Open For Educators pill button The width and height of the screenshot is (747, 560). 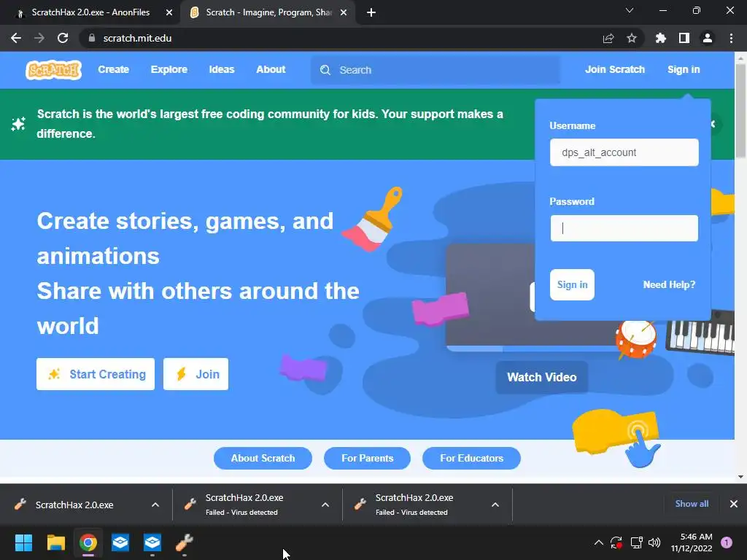pos(472,458)
